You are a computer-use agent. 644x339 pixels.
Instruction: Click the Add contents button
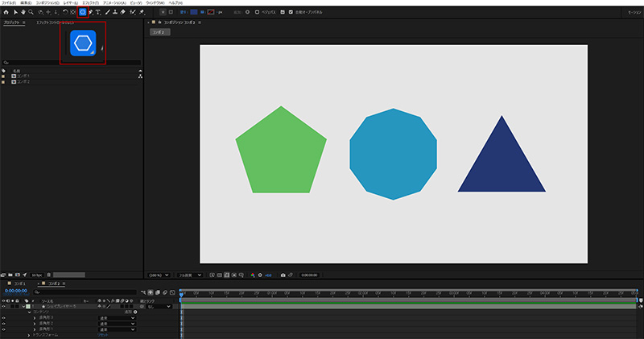pos(134,312)
